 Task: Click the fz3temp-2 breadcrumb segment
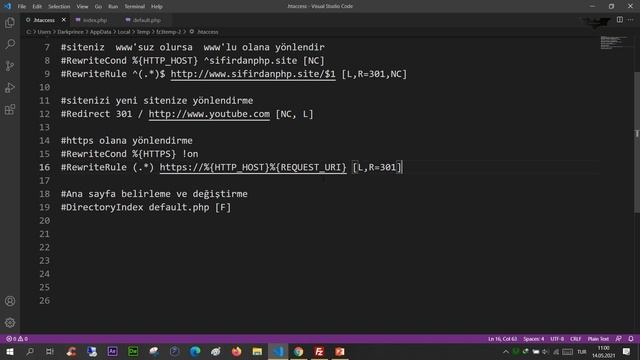click(169, 32)
